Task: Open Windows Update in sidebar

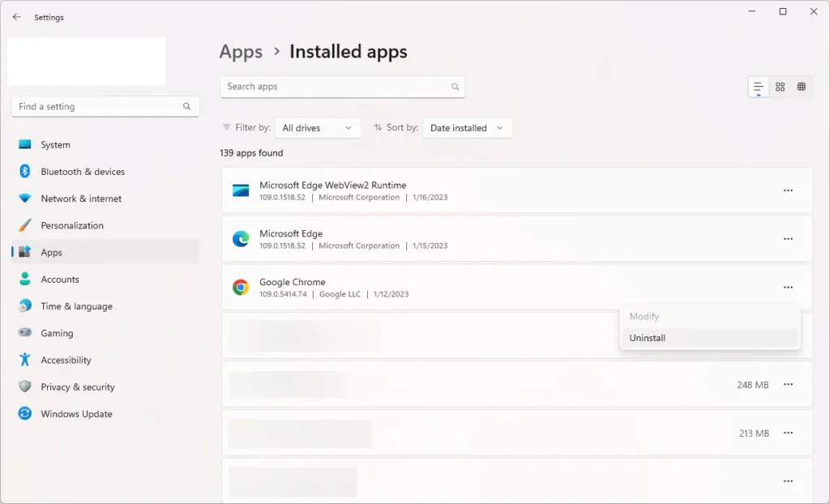Action: click(x=76, y=414)
